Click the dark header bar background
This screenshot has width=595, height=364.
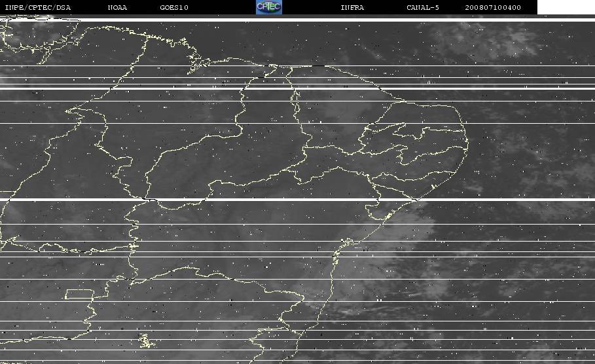[220, 7]
